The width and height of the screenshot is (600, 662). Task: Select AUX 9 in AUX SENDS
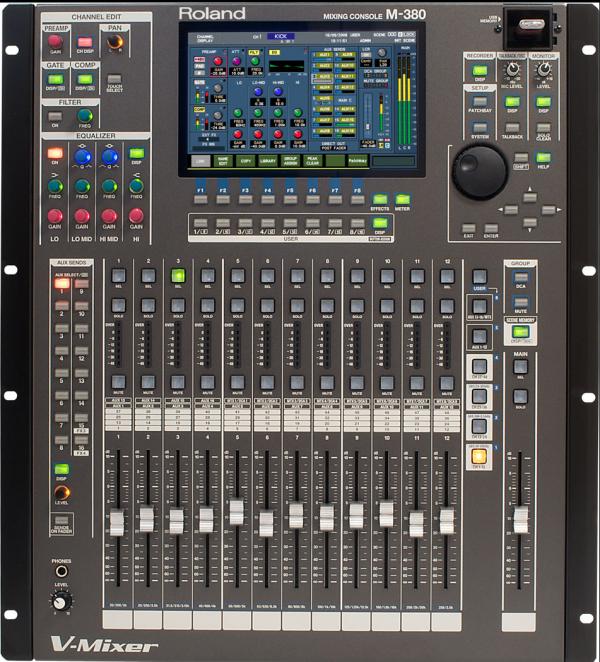click(81, 283)
